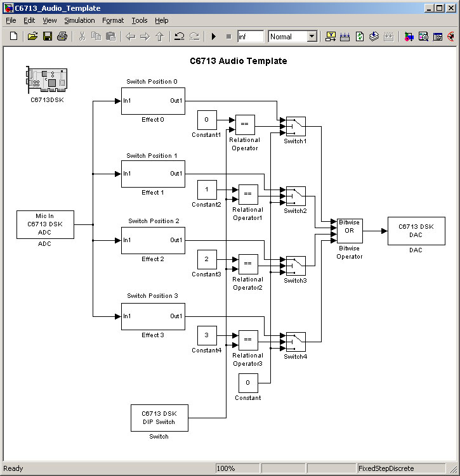Go up to parent system arrow
The width and height of the screenshot is (460, 476).
160,36
